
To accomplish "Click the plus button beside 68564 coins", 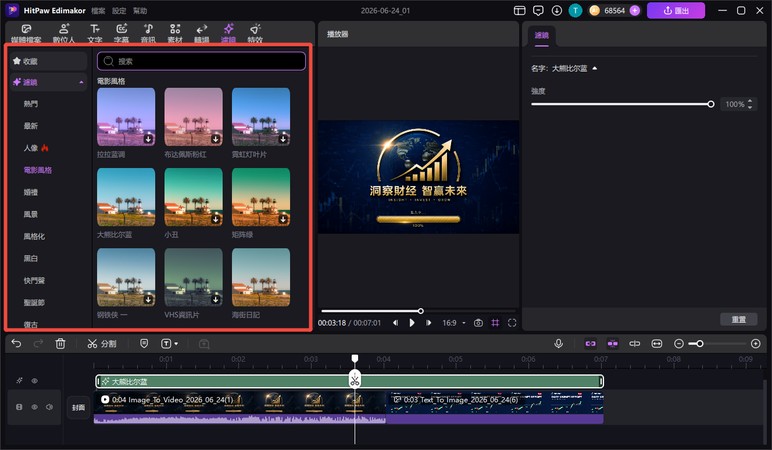I will [x=635, y=10].
